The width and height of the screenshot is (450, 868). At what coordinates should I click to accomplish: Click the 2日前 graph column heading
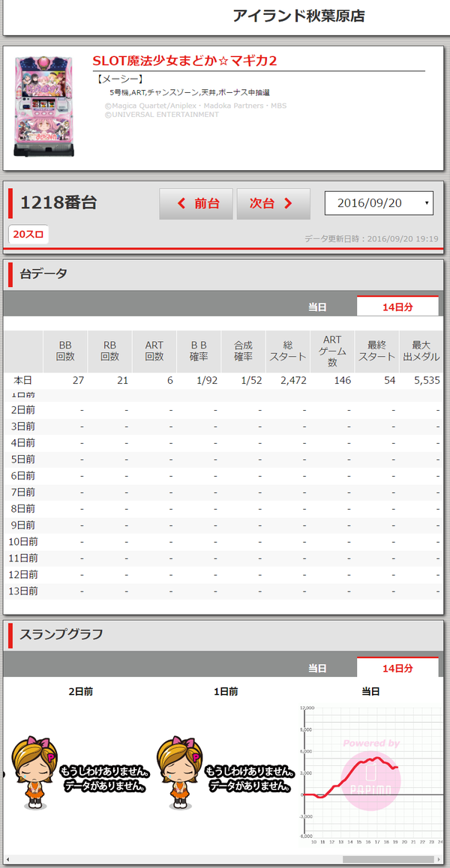click(x=80, y=691)
